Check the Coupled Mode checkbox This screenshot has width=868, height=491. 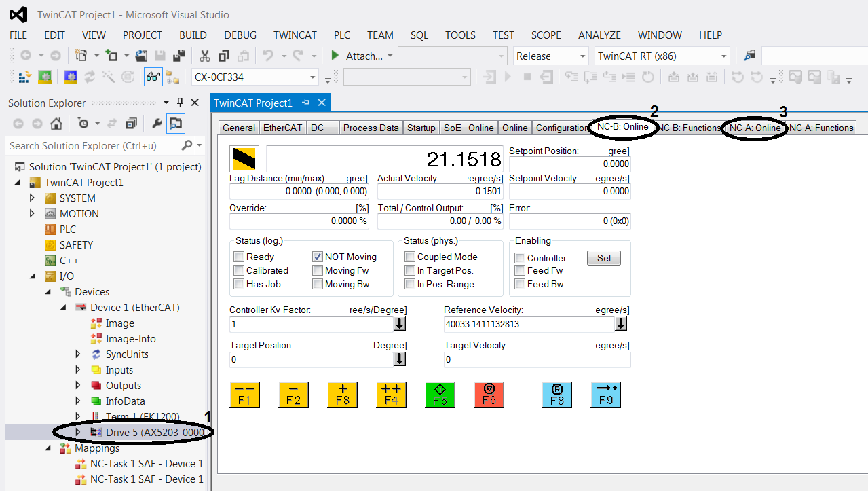(x=410, y=257)
